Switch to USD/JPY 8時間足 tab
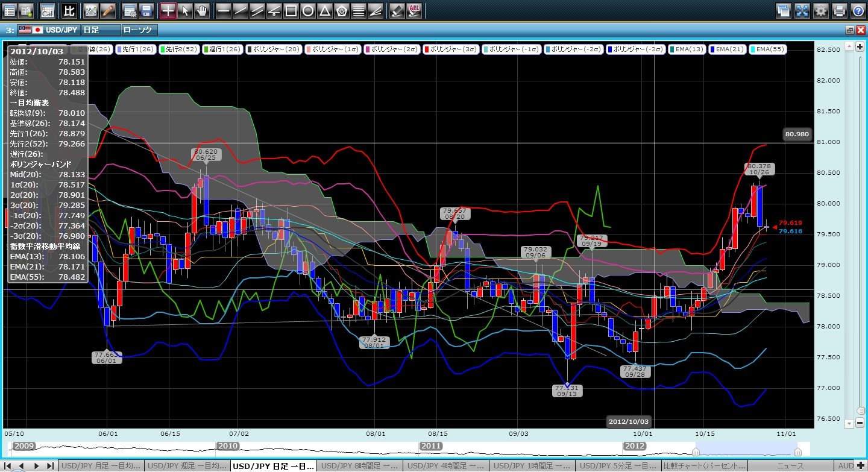 point(359,466)
